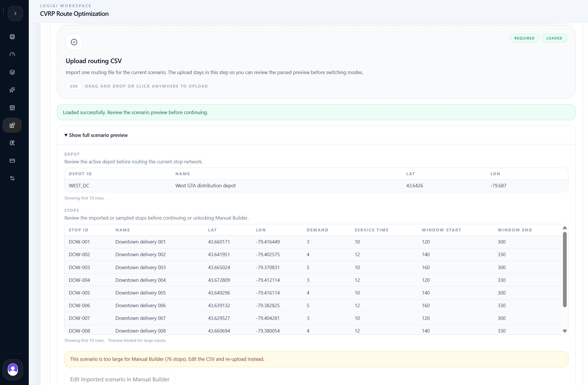
Task: Click Edit imported scenario in Manual Builder
Action: 120,379
